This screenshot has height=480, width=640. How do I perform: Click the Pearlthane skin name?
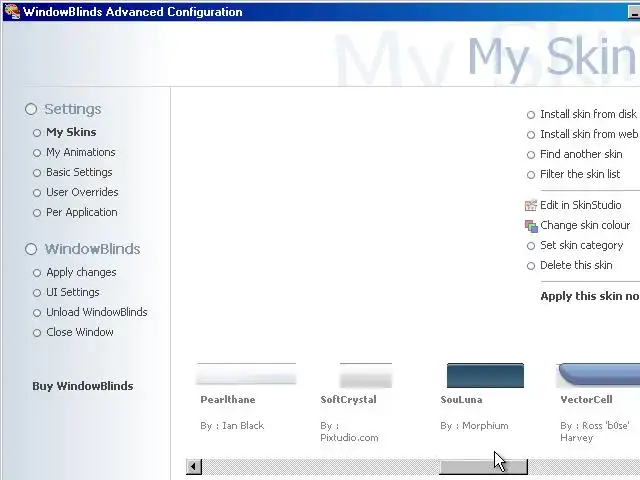[228, 400]
